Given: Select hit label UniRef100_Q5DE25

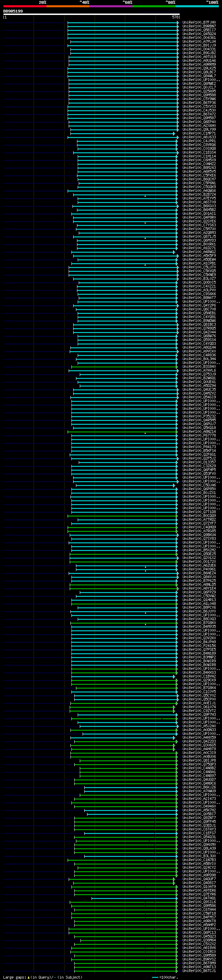Looking at the screenshot, I should (x=199, y=554).
